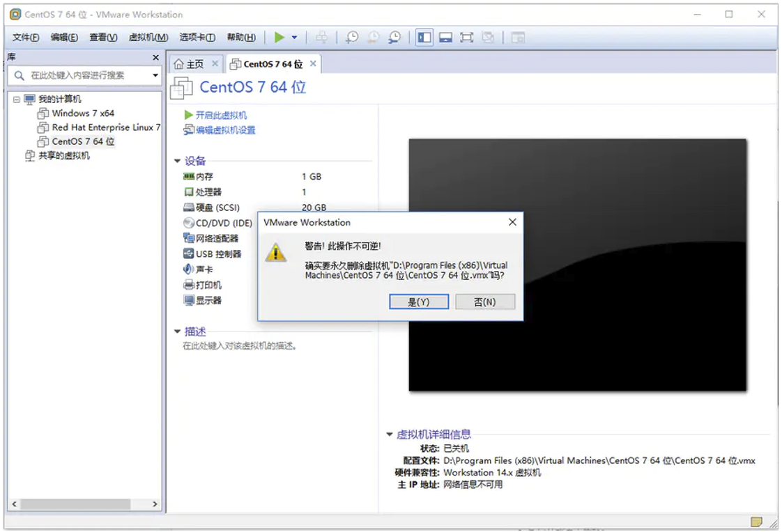Screen dimensions: 782x532
Task: Collapse the 描述 section
Action: pos(177,331)
